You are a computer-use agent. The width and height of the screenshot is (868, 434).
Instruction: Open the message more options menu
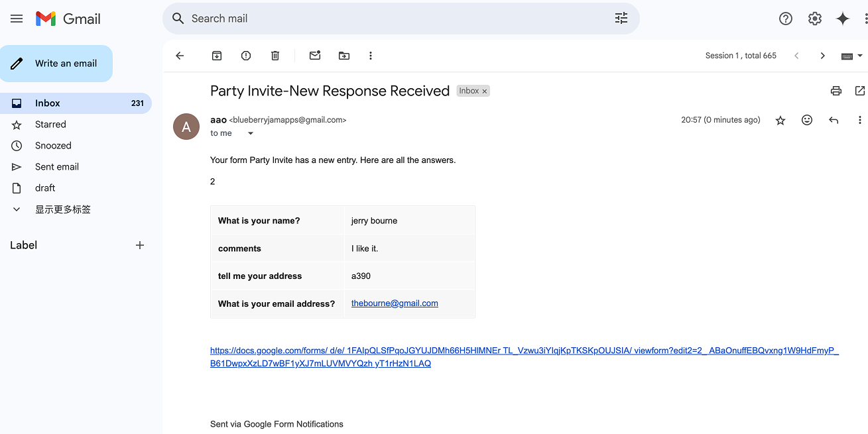(x=860, y=120)
